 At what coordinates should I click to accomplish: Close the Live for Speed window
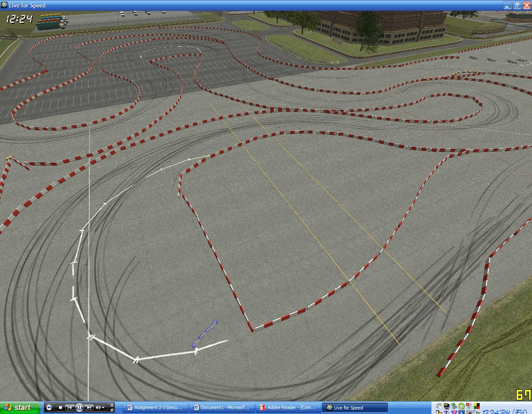coord(526,5)
